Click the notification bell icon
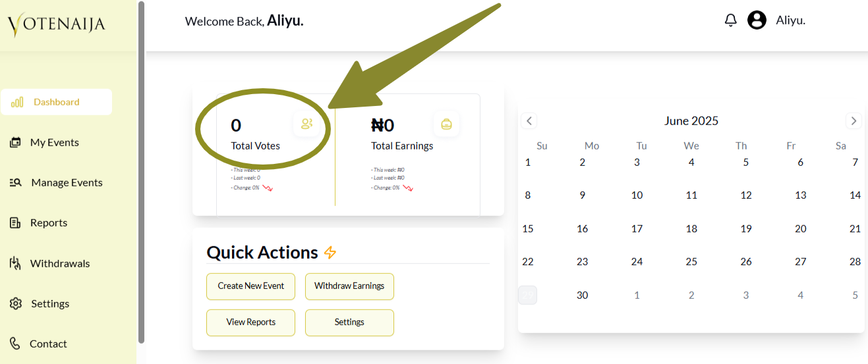The height and width of the screenshot is (364, 868). coord(730,20)
